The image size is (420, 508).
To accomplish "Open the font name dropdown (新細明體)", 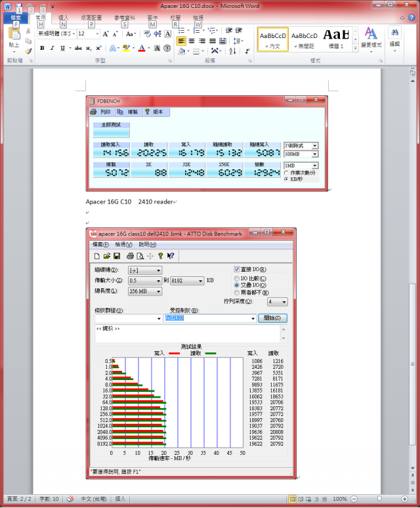I will (x=74, y=33).
